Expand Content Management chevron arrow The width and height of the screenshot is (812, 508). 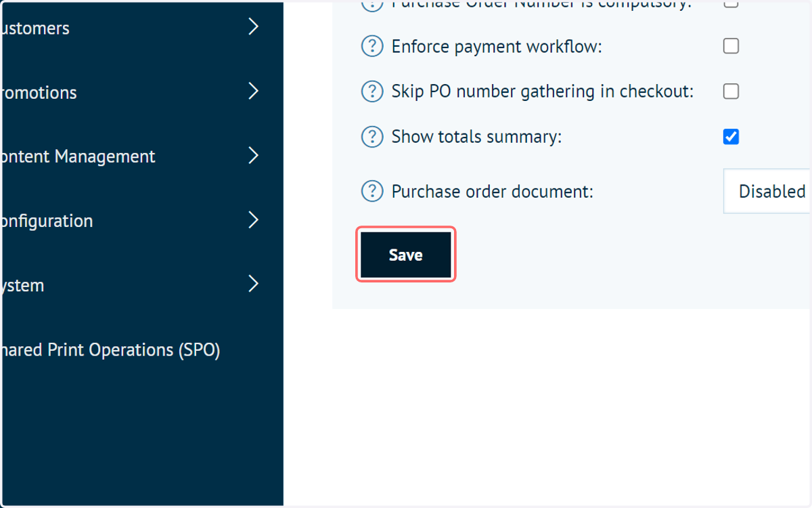pos(254,156)
